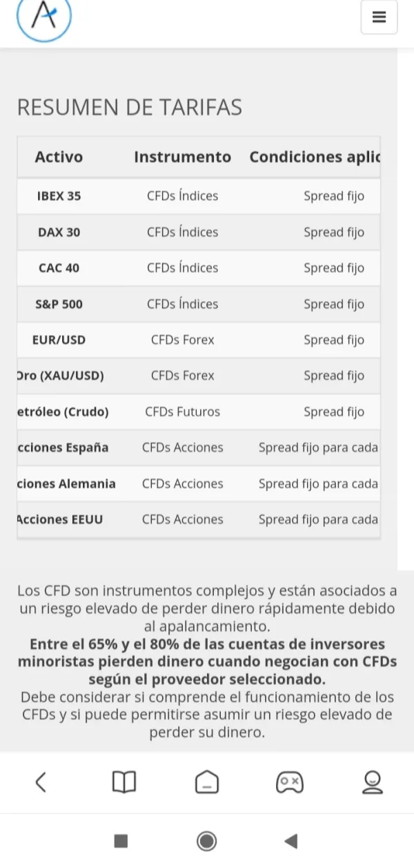Tap the Acciones EEUU row
414x868 pixels.
[x=60, y=519]
